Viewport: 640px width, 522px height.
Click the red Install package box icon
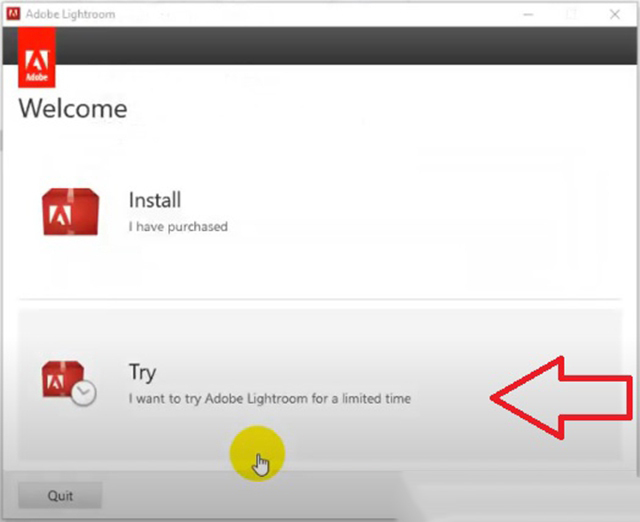71,212
